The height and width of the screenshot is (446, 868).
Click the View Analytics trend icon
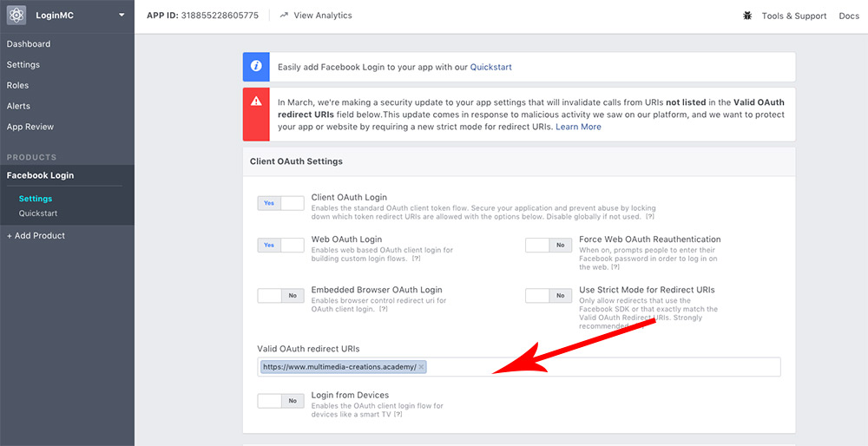[x=284, y=16]
